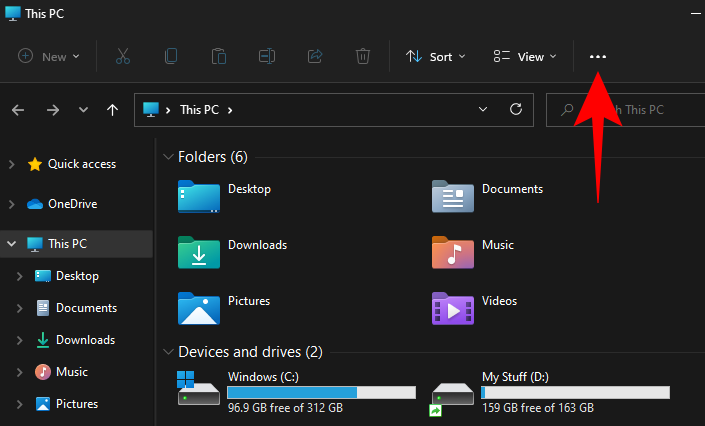Click the Delete trash can icon
Viewport: 705px width, 426px height.
pos(364,57)
